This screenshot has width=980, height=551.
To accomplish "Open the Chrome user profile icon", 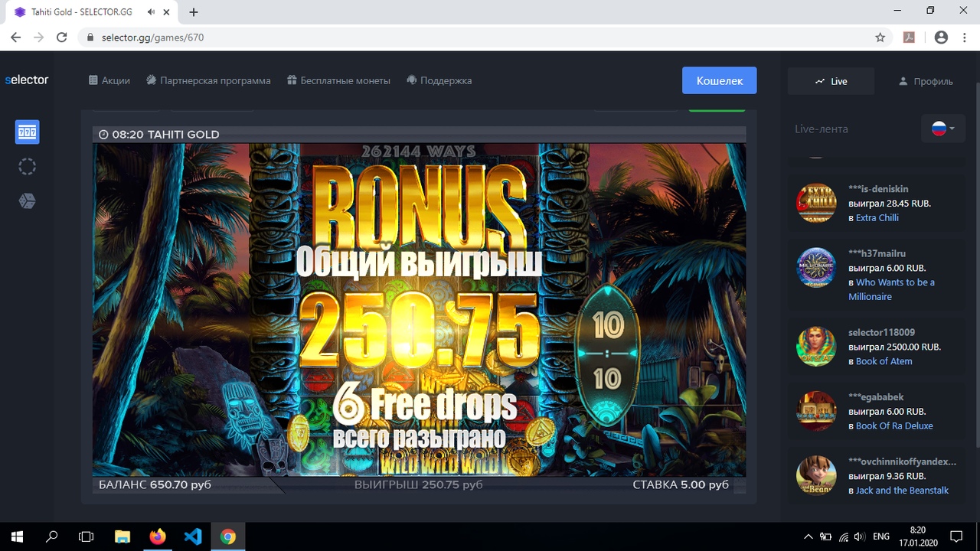I will pos(941,37).
